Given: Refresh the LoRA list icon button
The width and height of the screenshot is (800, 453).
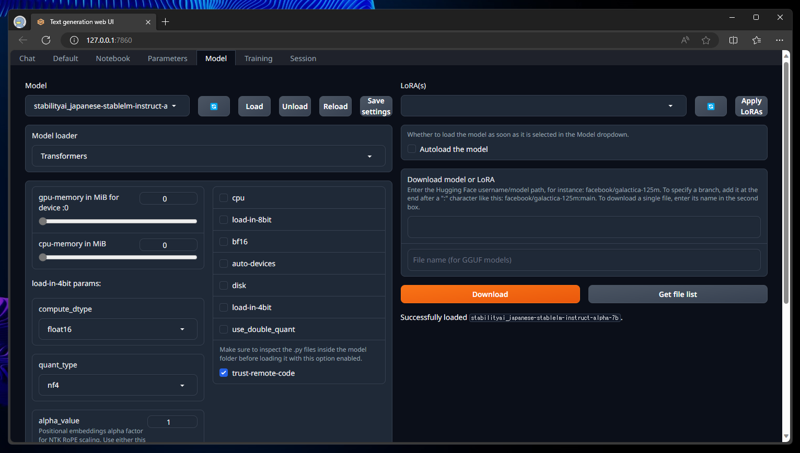Looking at the screenshot, I should point(710,106).
